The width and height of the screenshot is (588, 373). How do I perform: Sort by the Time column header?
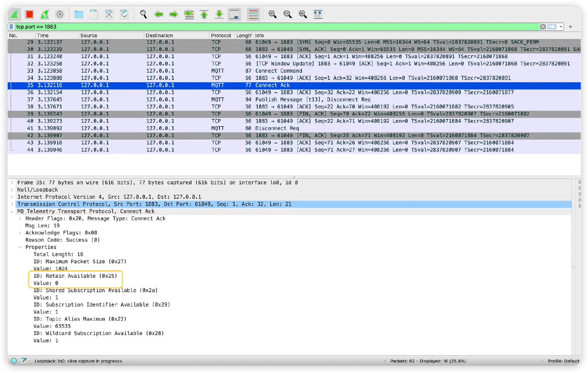tap(57, 35)
